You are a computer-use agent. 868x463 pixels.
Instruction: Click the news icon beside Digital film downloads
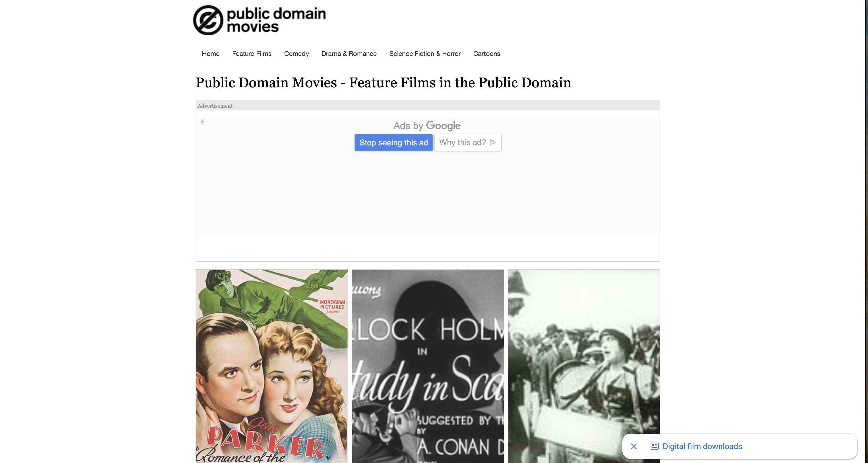click(x=654, y=446)
